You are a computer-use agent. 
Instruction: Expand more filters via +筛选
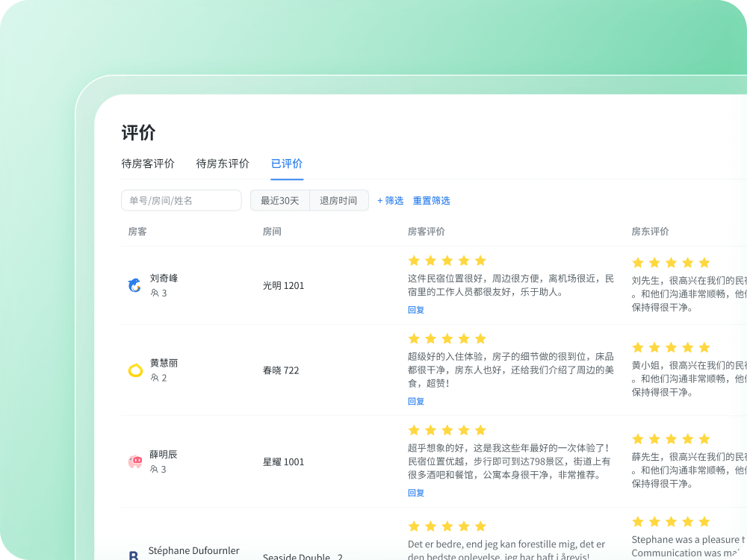tap(389, 200)
